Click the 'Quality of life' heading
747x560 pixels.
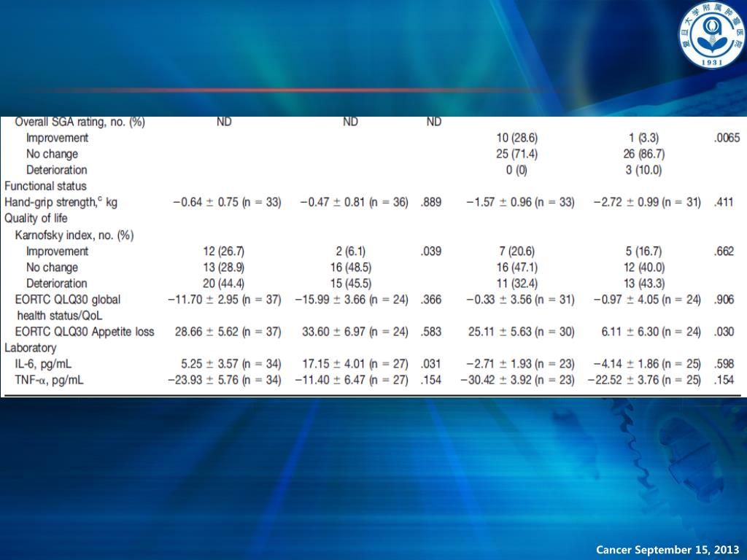(x=36, y=218)
